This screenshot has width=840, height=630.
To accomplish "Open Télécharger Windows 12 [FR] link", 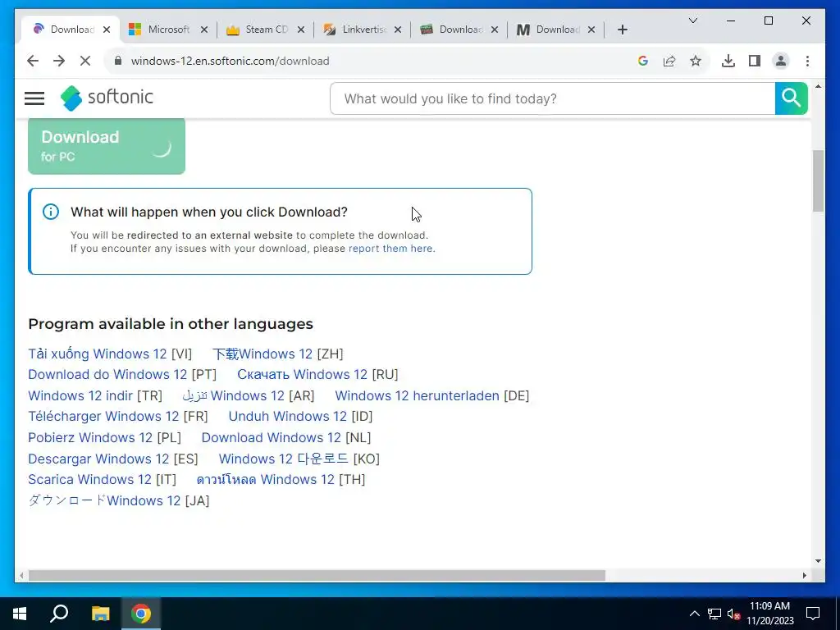I will 103,416.
